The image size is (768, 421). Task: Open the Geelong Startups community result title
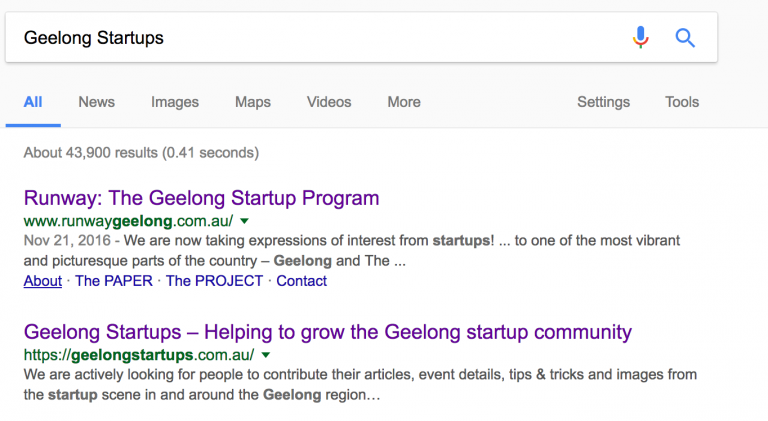point(328,332)
